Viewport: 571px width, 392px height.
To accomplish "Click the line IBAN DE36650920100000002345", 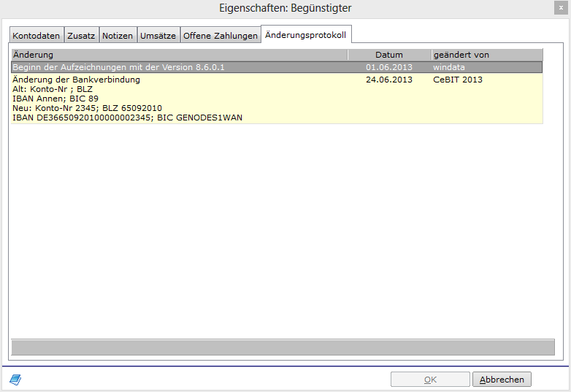I will point(127,118).
